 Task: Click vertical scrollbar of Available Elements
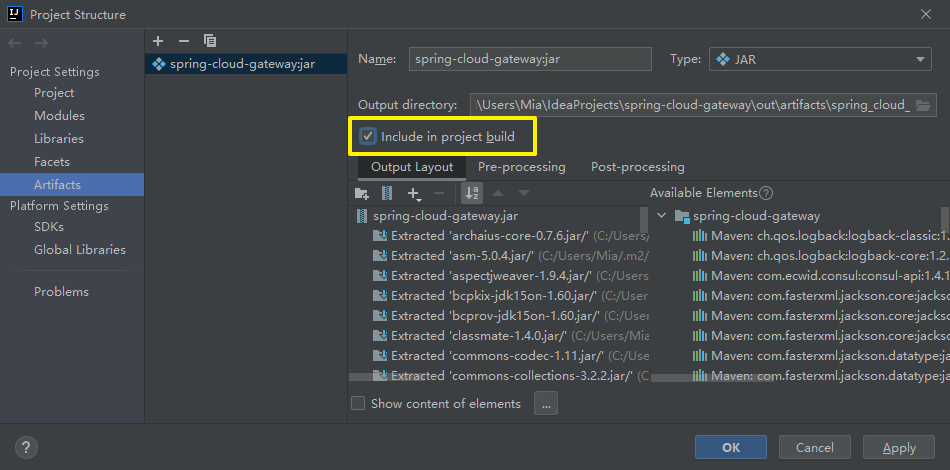(x=945, y=221)
